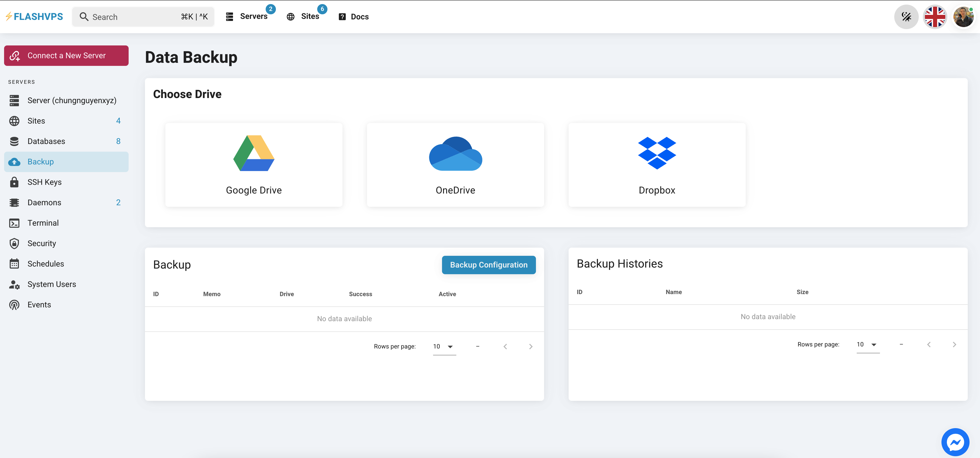The width and height of the screenshot is (980, 458).
Task: Open the Backup rows per page dropdown
Action: [x=444, y=346]
